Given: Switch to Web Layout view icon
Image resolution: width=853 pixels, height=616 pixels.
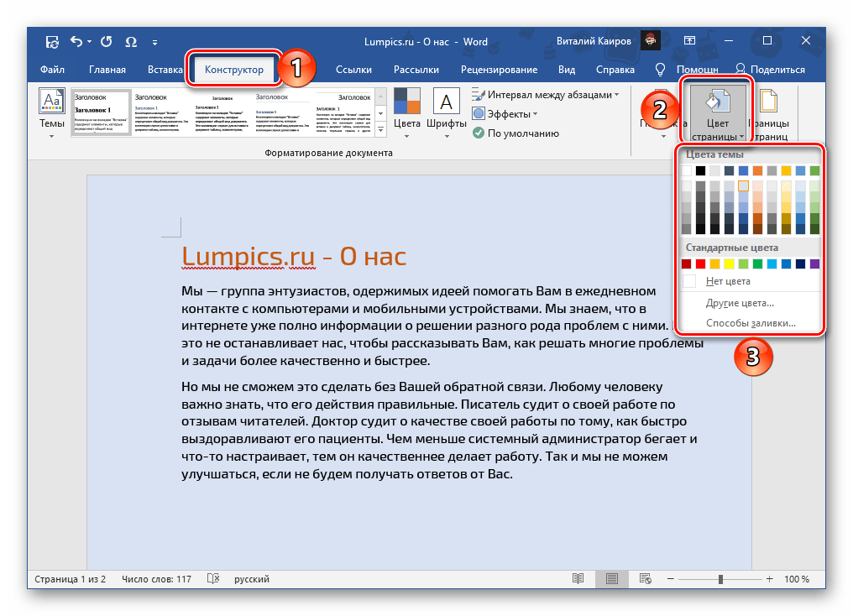Looking at the screenshot, I should point(645,579).
